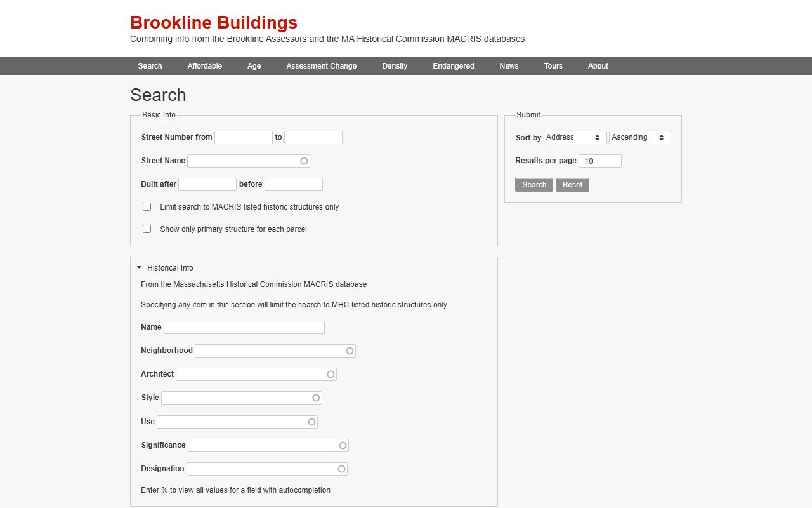Viewport: 812px width, 508px height.
Task: Go to the Age page
Action: point(254,66)
